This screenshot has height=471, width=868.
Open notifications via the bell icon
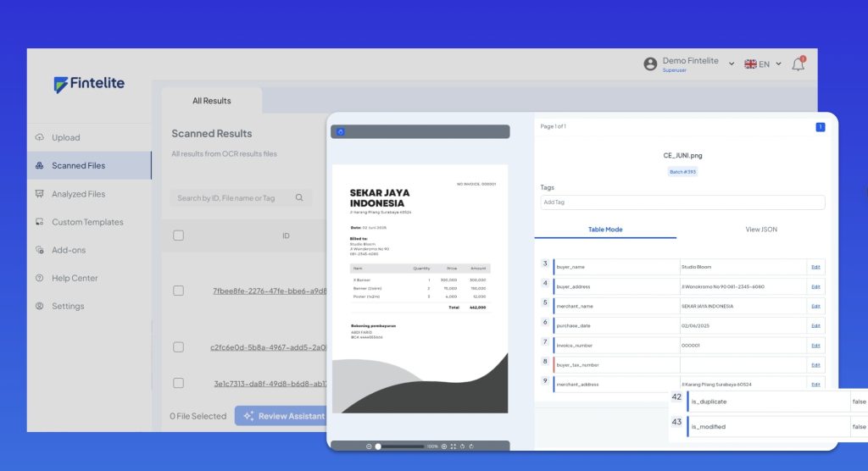[798, 64]
